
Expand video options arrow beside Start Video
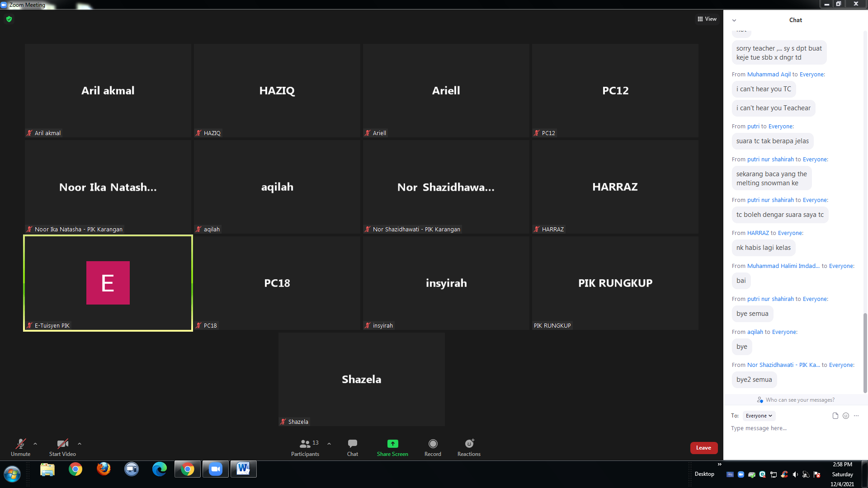(80, 444)
